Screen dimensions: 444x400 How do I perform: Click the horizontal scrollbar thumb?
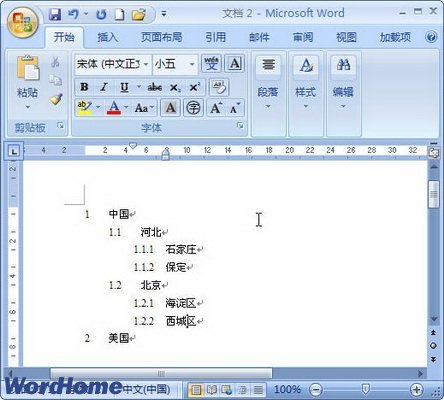(x=161, y=373)
